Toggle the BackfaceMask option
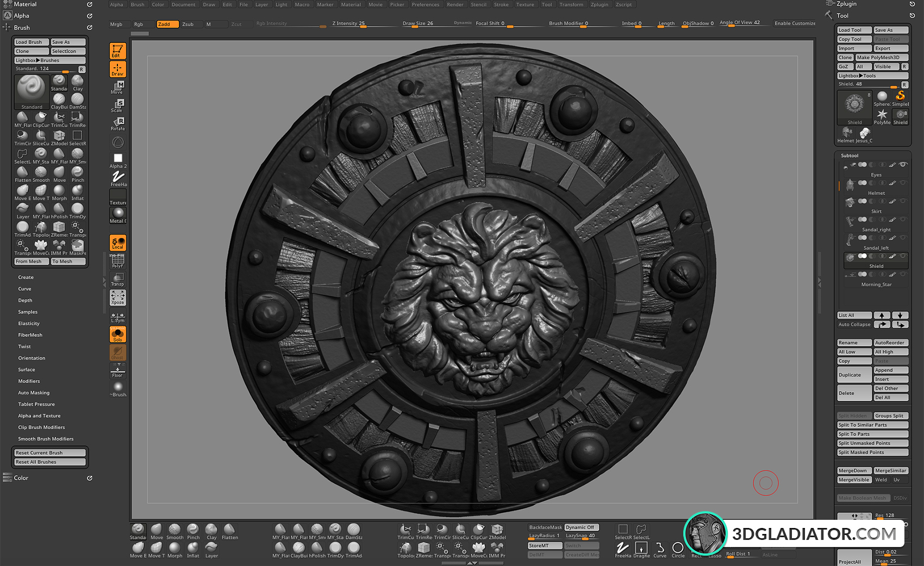 (x=545, y=527)
